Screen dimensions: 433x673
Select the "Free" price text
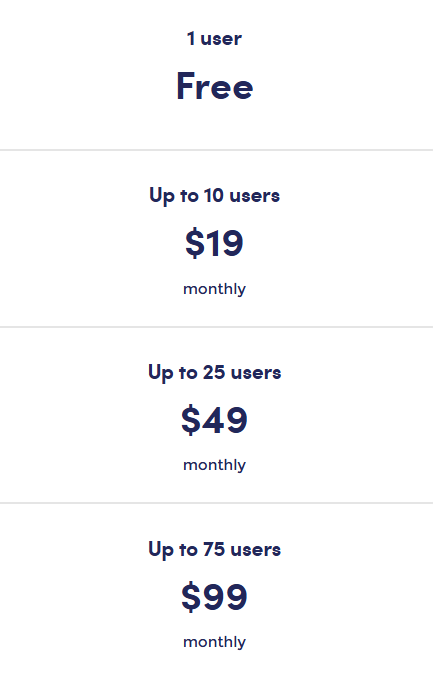215,86
